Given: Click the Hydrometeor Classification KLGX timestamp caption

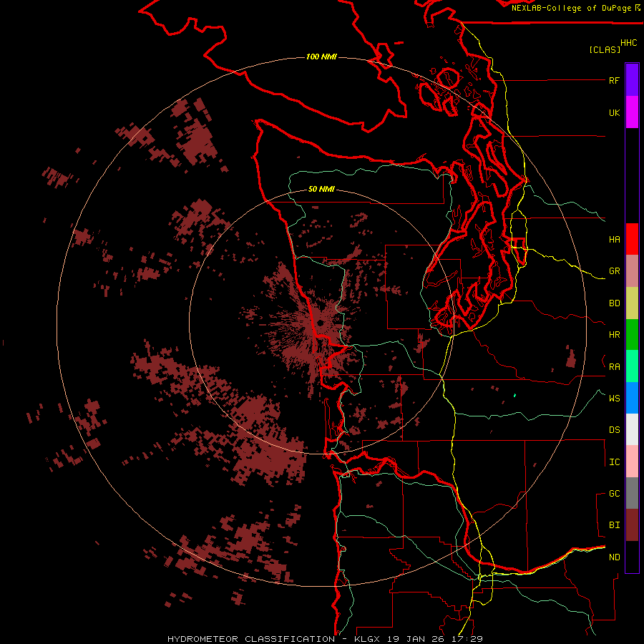Looking at the screenshot, I should coord(325,639).
